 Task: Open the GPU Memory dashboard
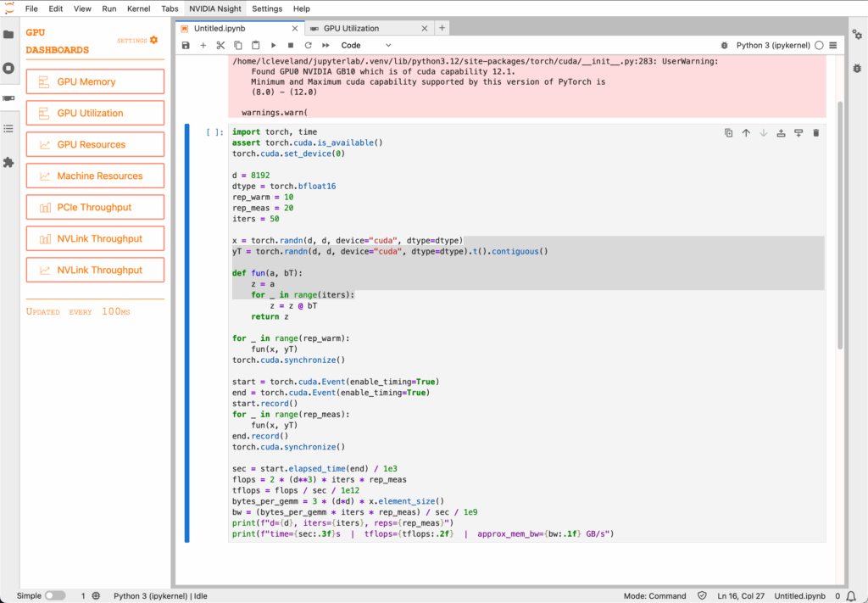click(x=95, y=81)
